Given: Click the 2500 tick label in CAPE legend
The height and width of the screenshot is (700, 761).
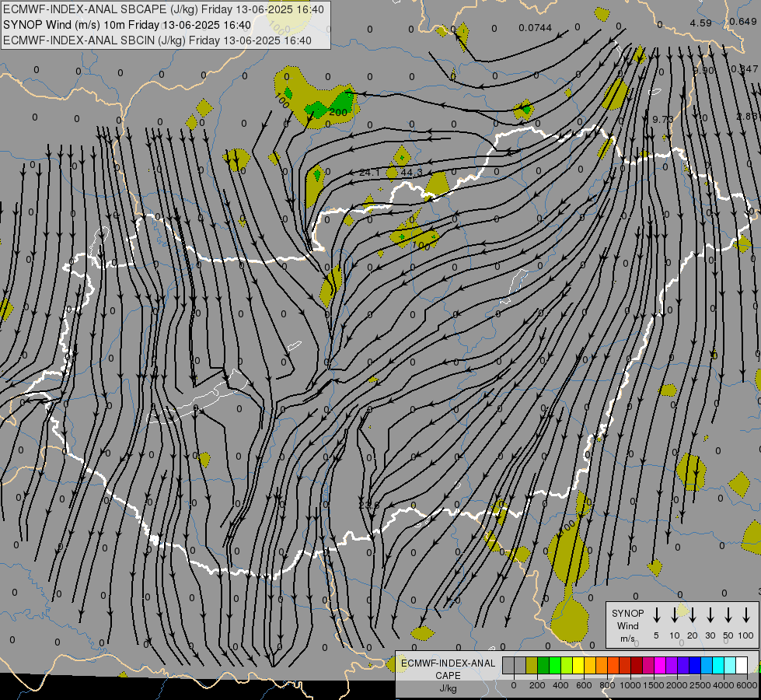Looking at the screenshot, I should coord(700,685).
